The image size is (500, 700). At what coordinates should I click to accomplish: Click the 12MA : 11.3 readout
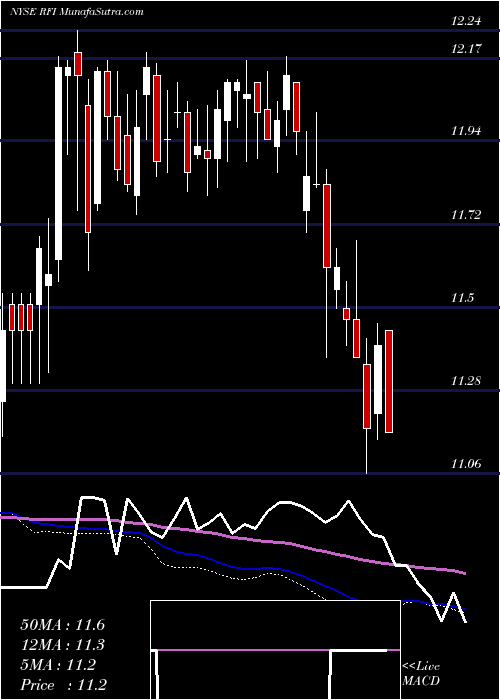[63, 645]
